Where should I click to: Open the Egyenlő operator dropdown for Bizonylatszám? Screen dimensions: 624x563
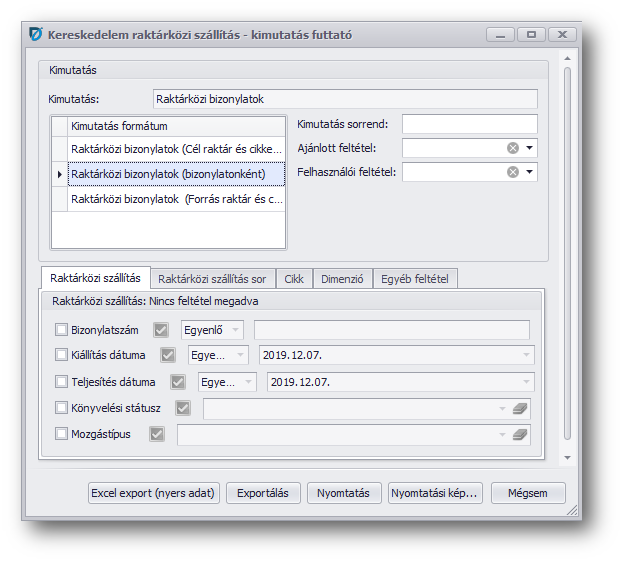pyautogui.click(x=235, y=330)
